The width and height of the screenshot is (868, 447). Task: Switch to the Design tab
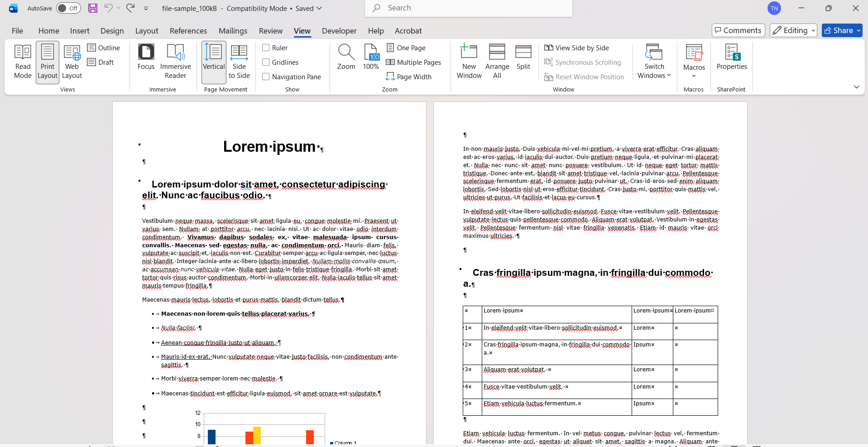112,30
